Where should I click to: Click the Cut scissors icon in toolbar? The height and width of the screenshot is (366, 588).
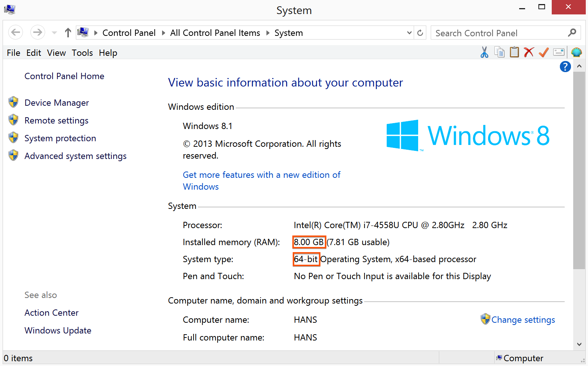(x=484, y=52)
